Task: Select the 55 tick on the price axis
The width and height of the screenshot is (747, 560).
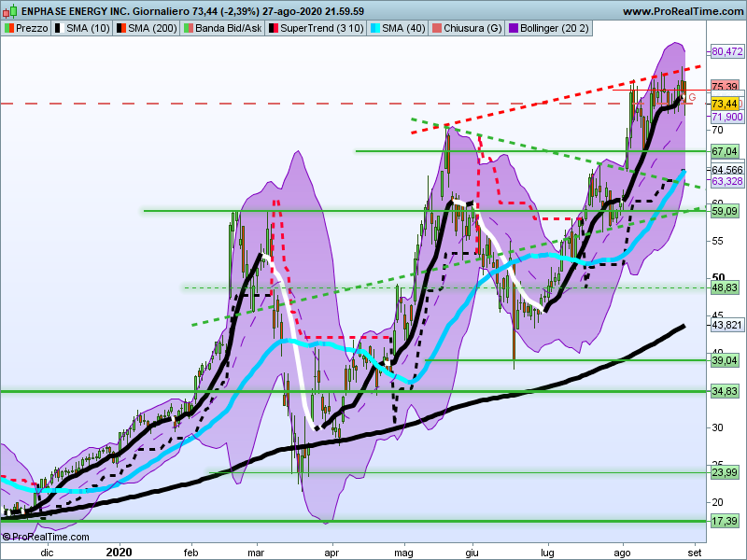Action: coord(717,241)
